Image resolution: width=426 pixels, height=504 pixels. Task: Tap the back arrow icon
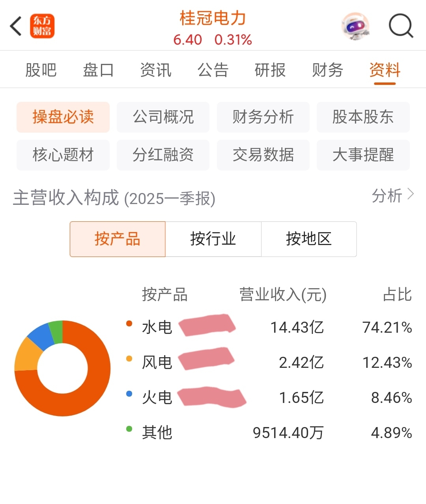(x=16, y=26)
